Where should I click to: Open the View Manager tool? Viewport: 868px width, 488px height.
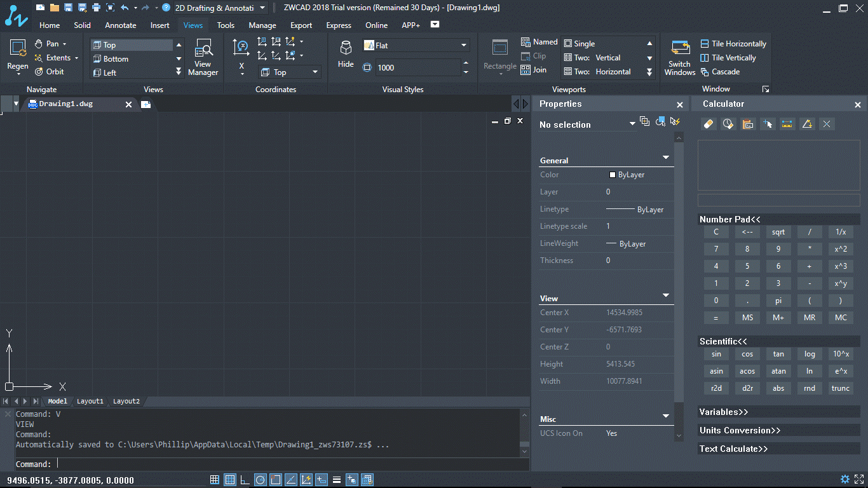(x=203, y=57)
